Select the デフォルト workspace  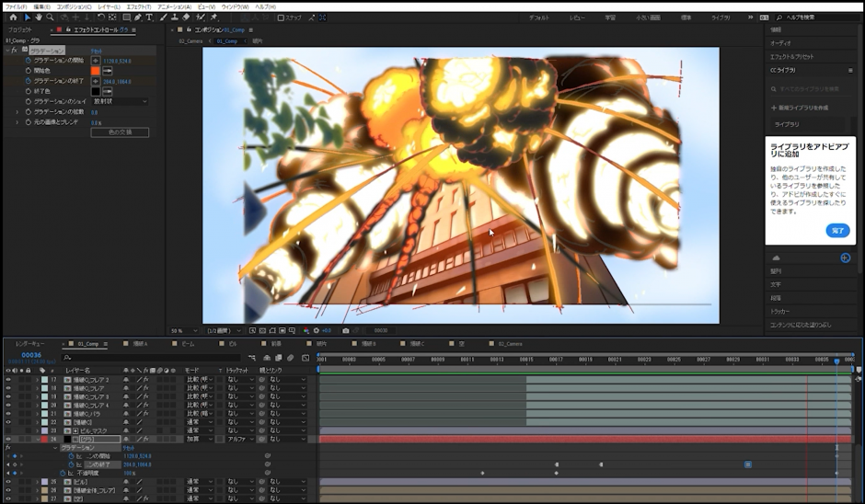tap(539, 17)
